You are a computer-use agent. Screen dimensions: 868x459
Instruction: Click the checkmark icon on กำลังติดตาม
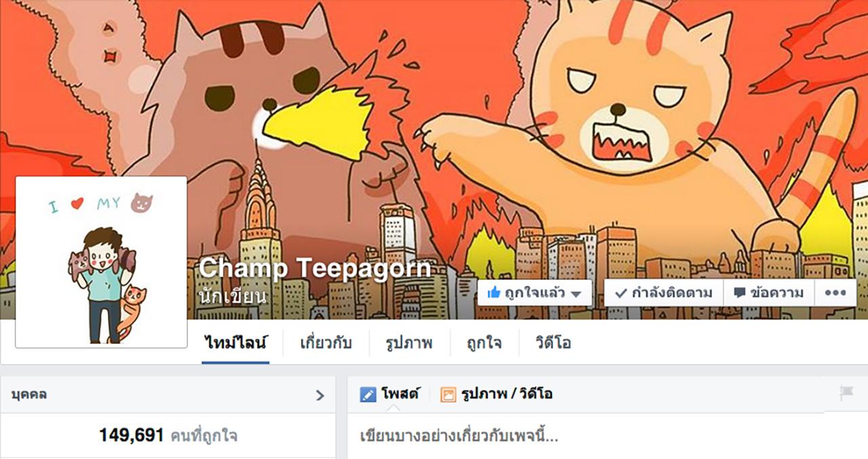[x=620, y=294]
